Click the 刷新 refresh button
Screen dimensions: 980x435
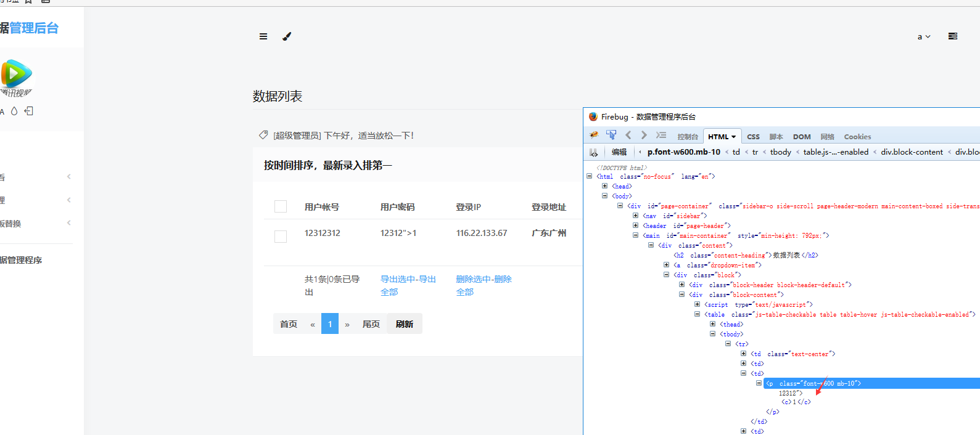click(x=405, y=324)
